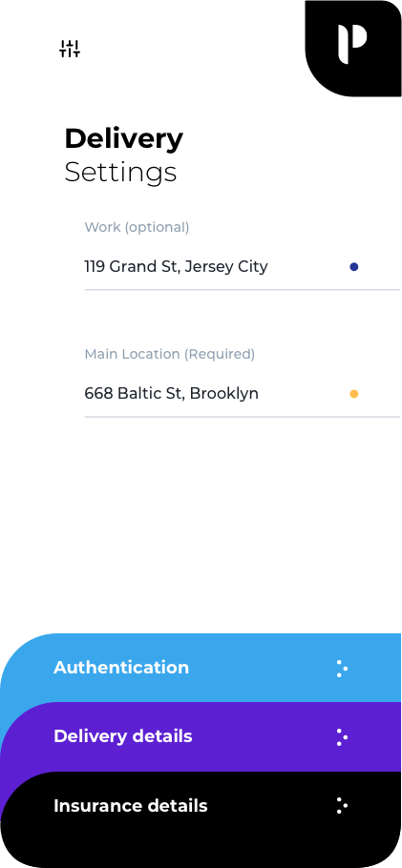Open the black Insurance details tab panel

[x=201, y=819]
